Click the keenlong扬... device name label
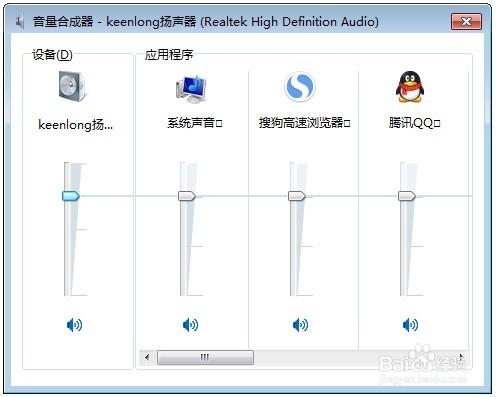Image resolution: width=496 pixels, height=397 pixels. coord(76,125)
